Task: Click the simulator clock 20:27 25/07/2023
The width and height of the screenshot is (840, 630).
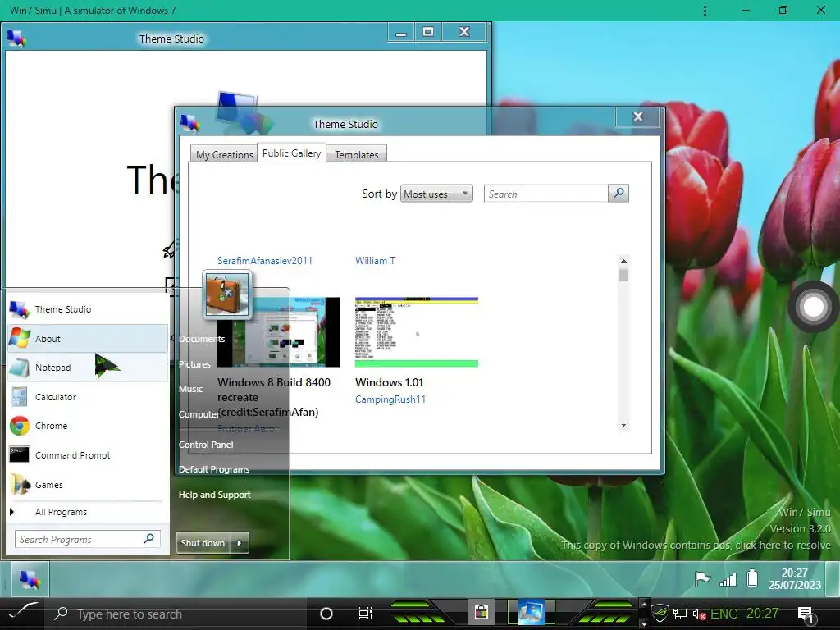Action: click(x=794, y=579)
